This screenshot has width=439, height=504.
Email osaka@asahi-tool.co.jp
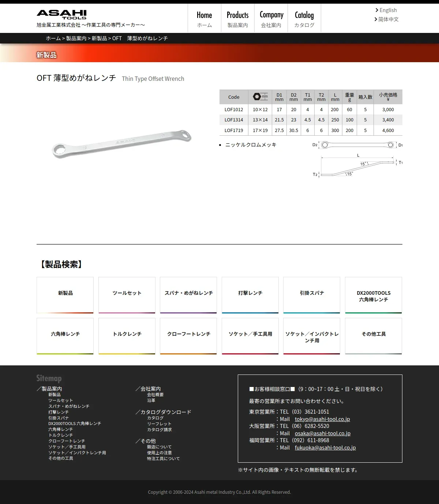tap(323, 433)
